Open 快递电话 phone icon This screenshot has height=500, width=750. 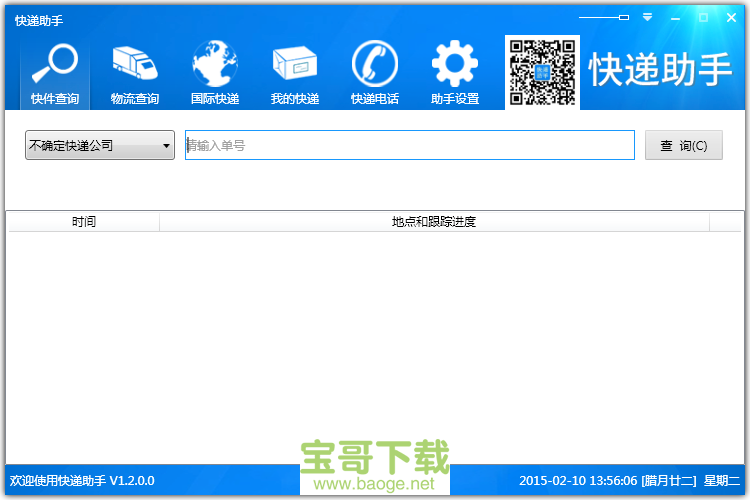click(375, 74)
